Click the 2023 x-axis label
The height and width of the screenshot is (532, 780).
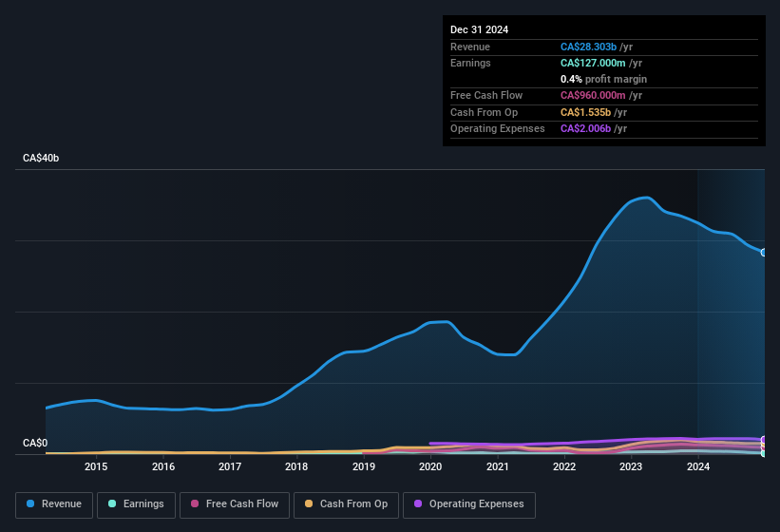tap(631, 466)
